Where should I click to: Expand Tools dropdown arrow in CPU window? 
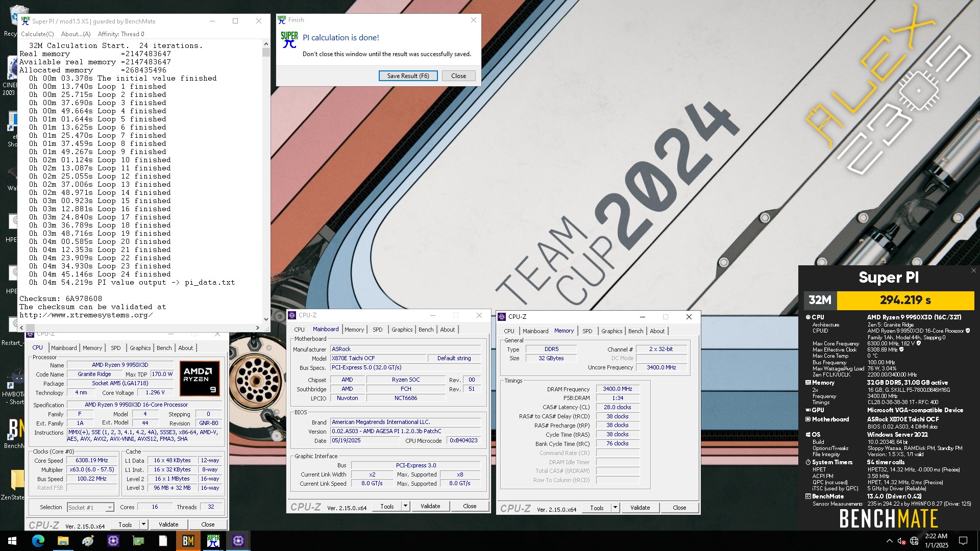tap(143, 524)
